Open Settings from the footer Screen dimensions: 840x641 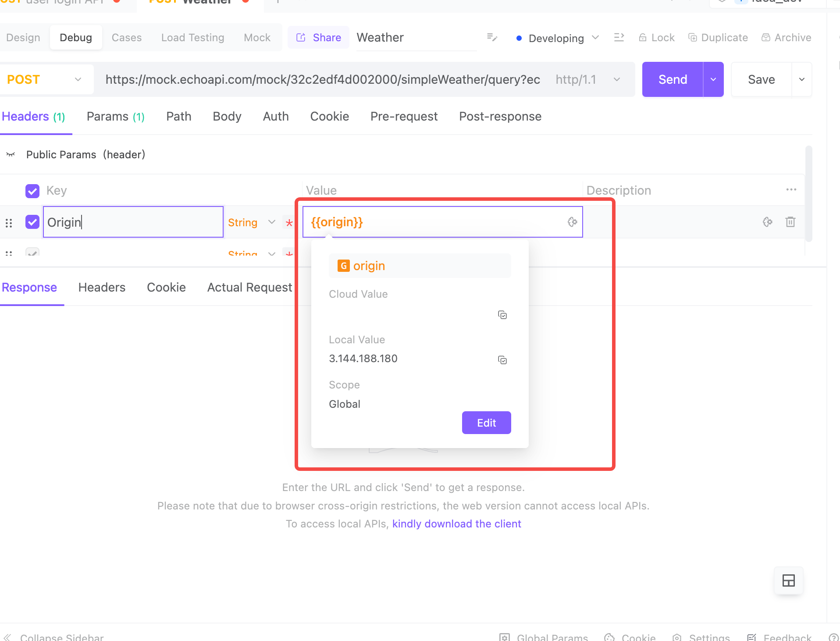click(x=701, y=637)
